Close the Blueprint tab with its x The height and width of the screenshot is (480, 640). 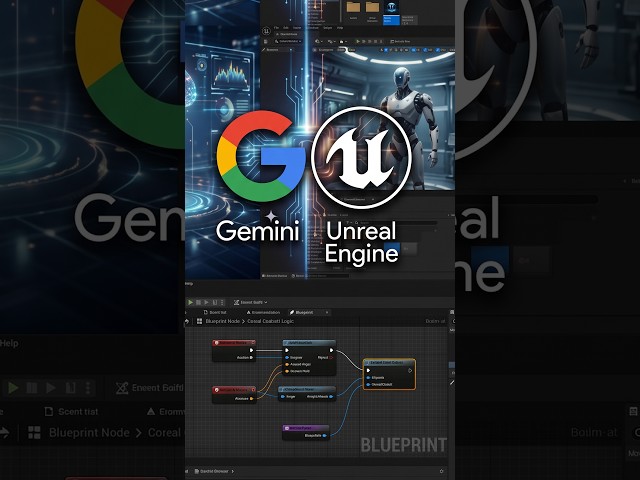coord(327,312)
